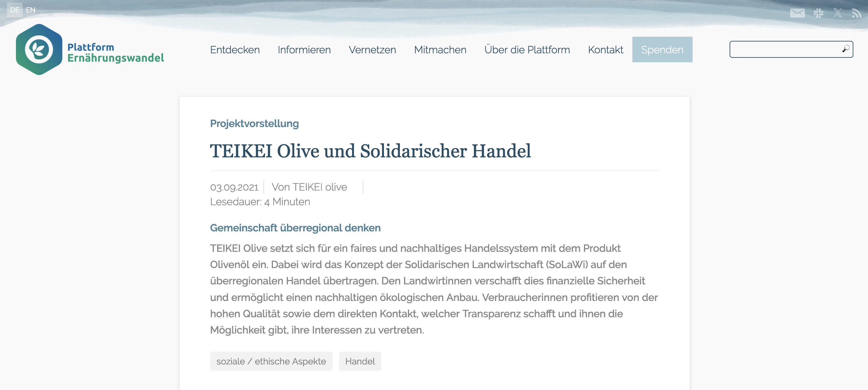The width and height of the screenshot is (868, 390).
Task: Click the title 'TEIKEI Olive und Solidarischer Handel'
Action: (x=370, y=151)
